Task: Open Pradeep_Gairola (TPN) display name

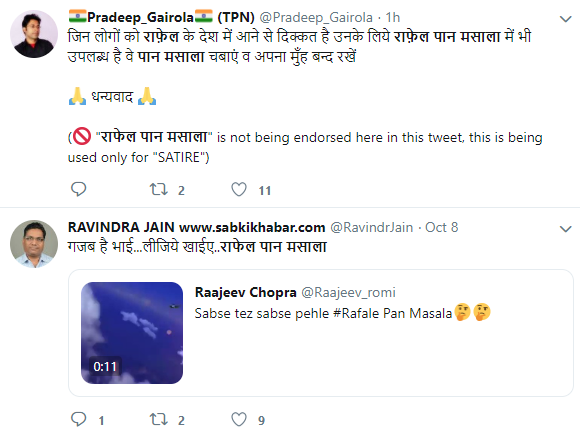Action: pyautogui.click(x=161, y=17)
